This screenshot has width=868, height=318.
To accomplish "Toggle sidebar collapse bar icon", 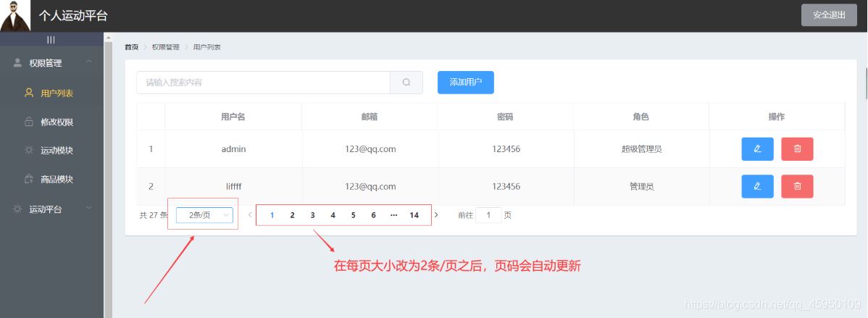I will click(51, 40).
